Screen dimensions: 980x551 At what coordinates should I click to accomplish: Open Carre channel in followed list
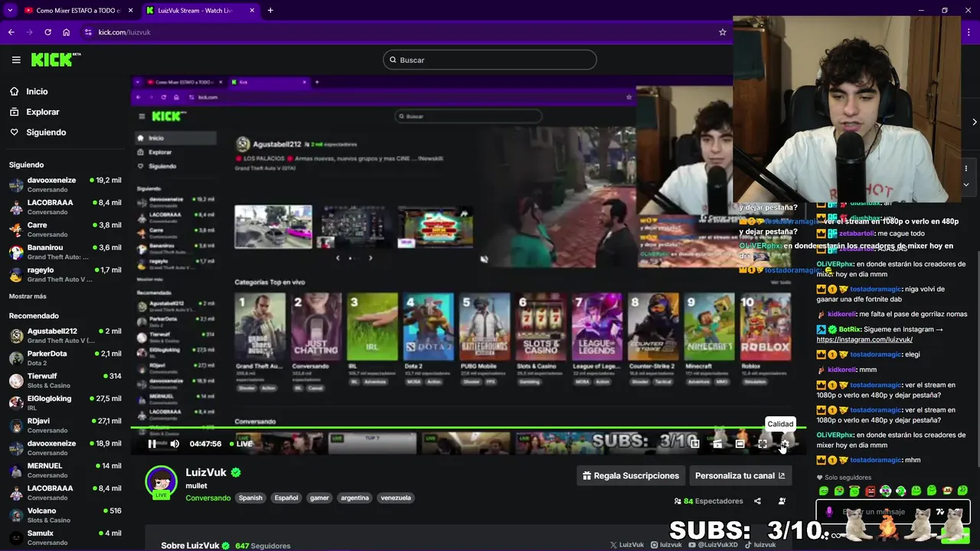65,230
